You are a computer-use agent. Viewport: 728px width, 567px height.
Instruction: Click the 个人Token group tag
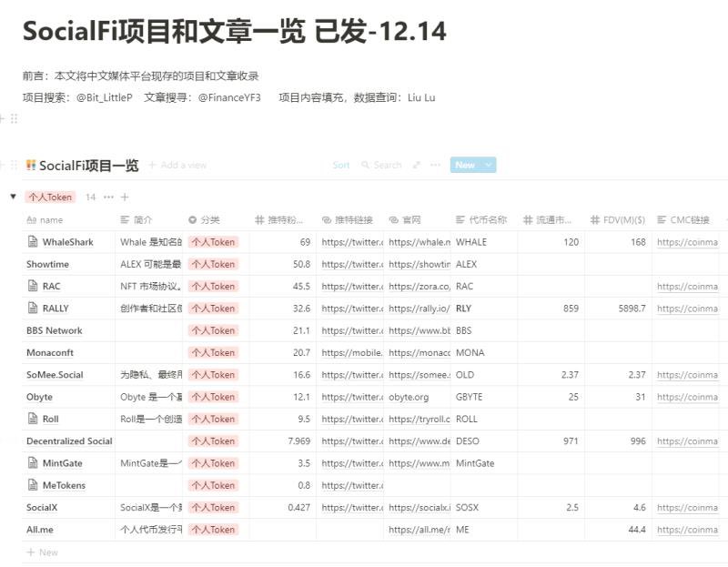click(50, 197)
